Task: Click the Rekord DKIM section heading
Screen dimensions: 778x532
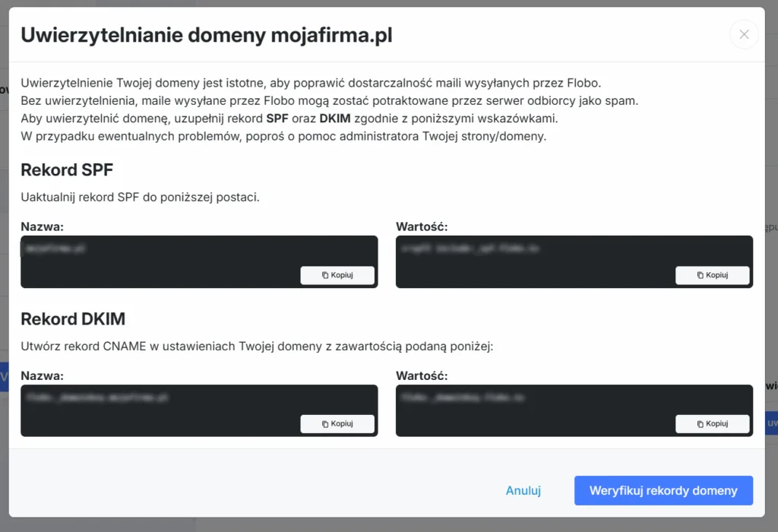Action: click(73, 318)
